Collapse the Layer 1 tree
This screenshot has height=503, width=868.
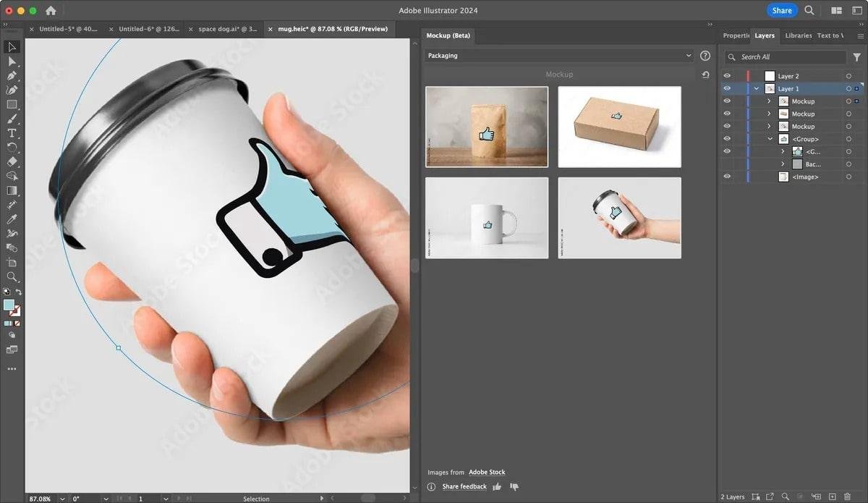[757, 88]
